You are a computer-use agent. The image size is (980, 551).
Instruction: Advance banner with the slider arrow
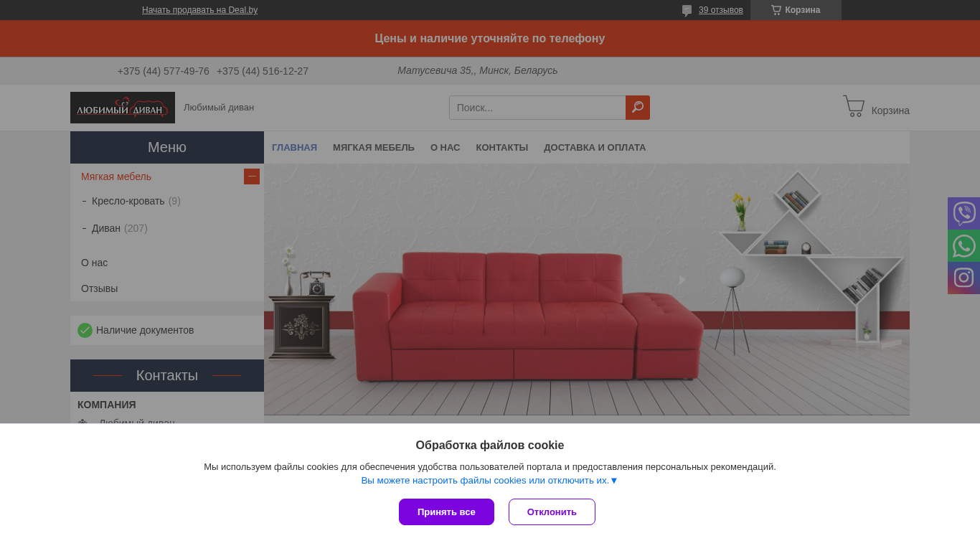point(682,280)
